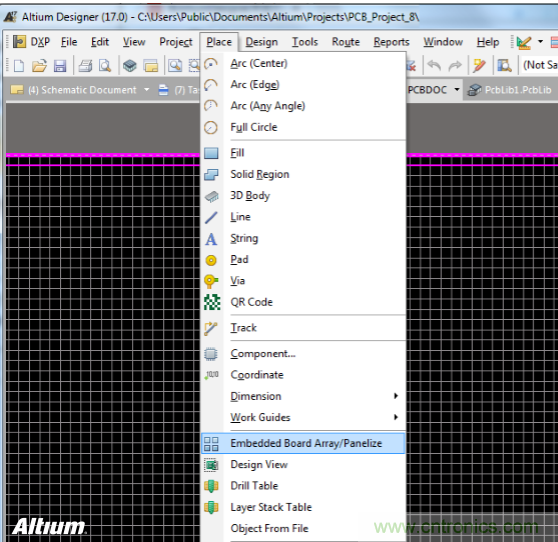
Task: Select the Pad icon in Place menu
Action: pos(211,260)
